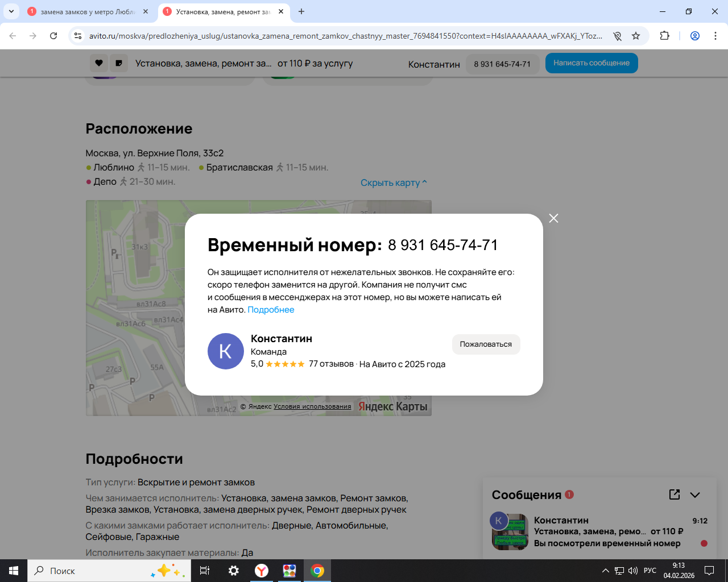Open Task View on the taskbar
The width and height of the screenshot is (728, 582).
(x=205, y=571)
